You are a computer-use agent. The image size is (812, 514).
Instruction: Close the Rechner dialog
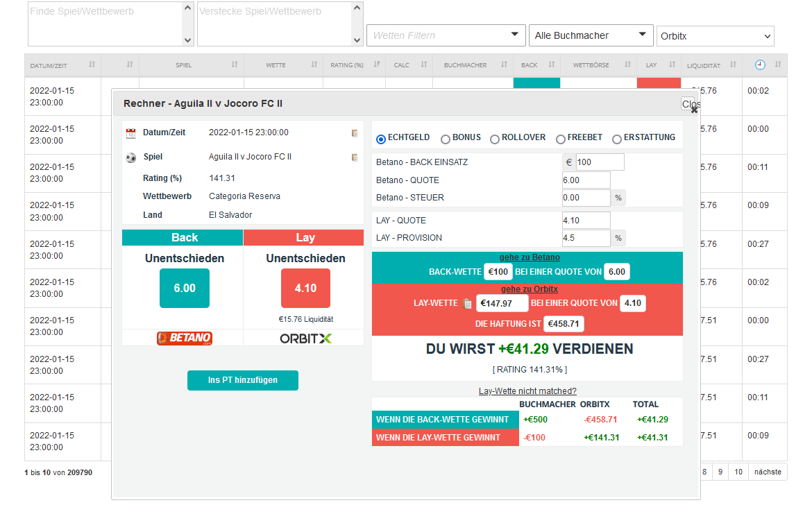coord(691,105)
